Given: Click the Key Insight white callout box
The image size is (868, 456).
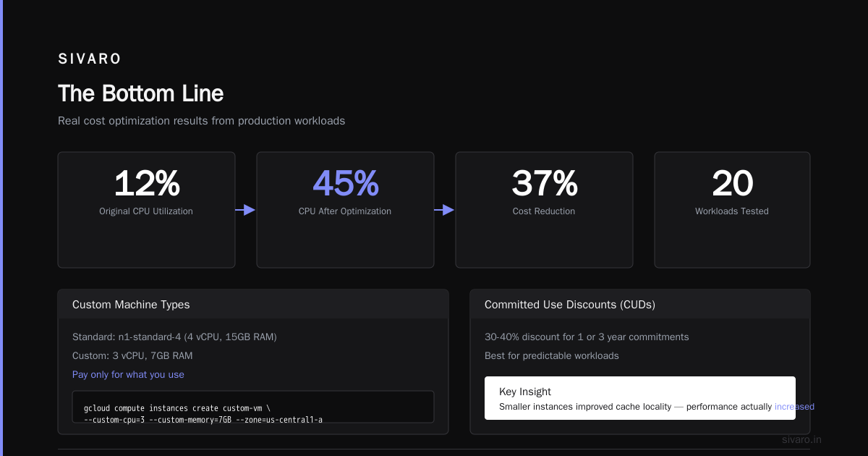Looking at the screenshot, I should [640, 398].
